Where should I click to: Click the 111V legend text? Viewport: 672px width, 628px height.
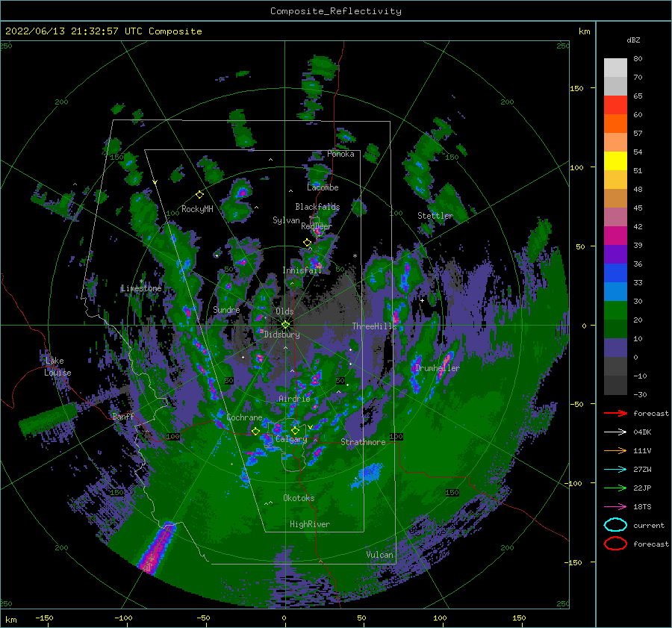[x=642, y=450]
